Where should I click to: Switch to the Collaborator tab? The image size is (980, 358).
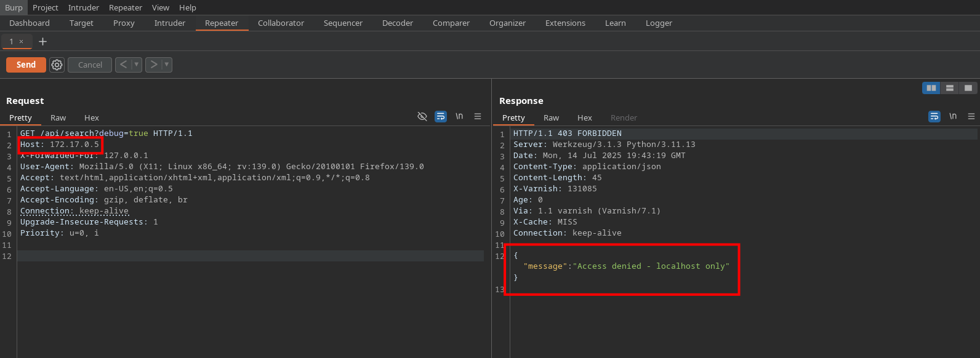[281, 23]
